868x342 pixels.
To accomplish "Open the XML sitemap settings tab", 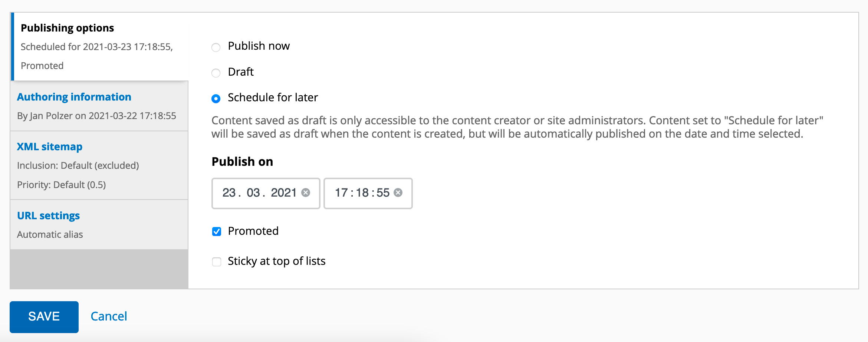I will point(49,147).
